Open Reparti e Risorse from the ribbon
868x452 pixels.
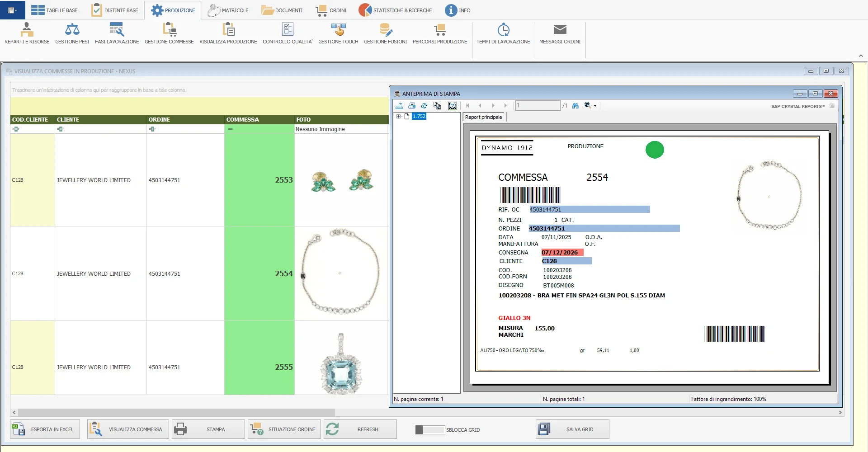27,33
